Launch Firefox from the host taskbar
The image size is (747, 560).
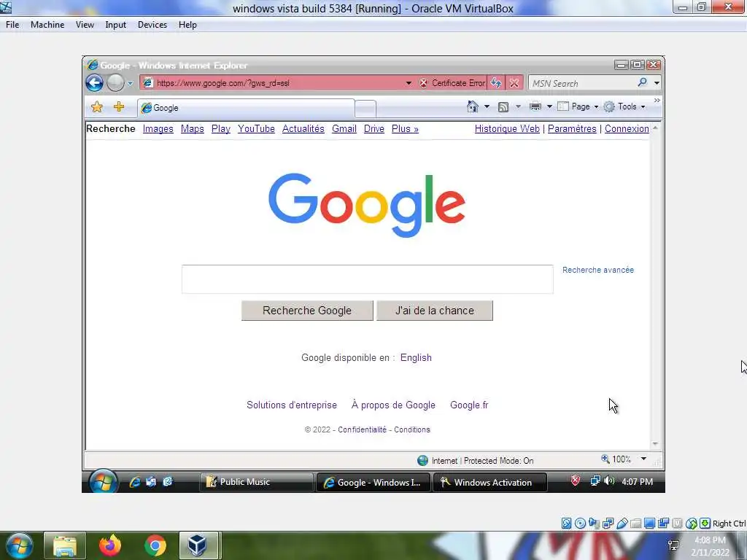110,545
